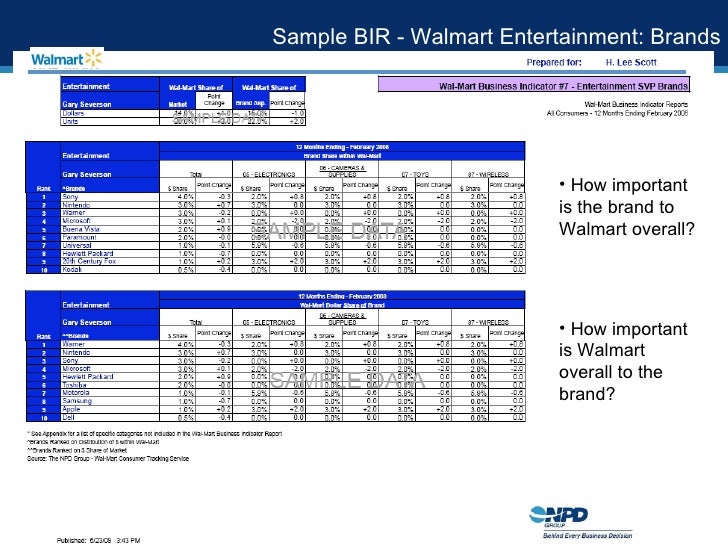Select the 'Paramount' brand row
The width and height of the screenshot is (728, 546).
click(x=276, y=237)
